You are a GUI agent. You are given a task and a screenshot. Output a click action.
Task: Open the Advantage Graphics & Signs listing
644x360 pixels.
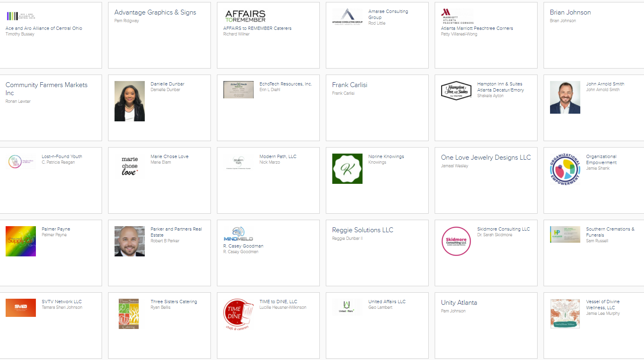coord(155,12)
